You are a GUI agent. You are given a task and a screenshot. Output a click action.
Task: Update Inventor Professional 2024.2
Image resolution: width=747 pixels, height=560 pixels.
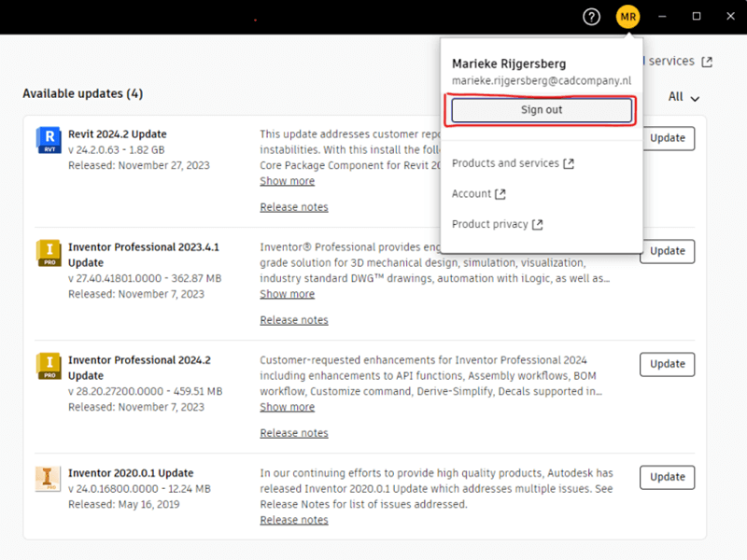[667, 364]
